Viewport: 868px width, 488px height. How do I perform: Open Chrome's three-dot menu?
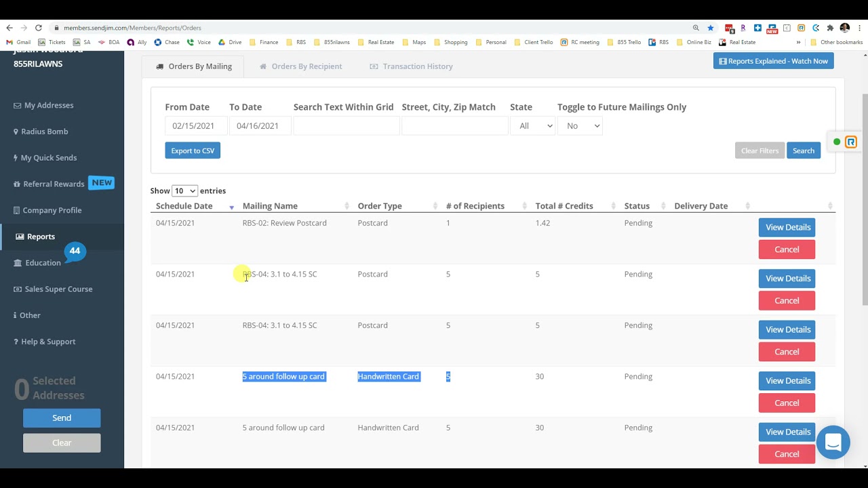(x=859, y=28)
